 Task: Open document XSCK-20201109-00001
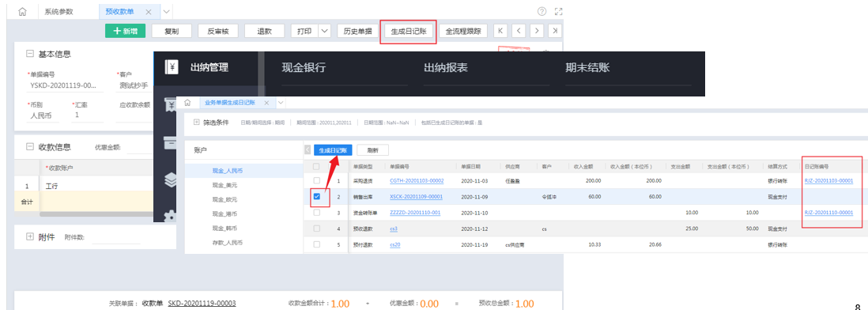(x=416, y=196)
